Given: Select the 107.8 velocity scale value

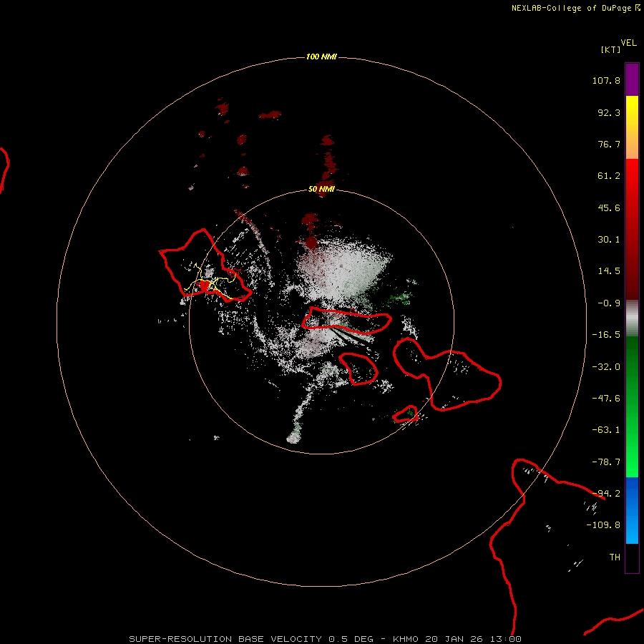Looking at the screenshot, I should [606, 80].
